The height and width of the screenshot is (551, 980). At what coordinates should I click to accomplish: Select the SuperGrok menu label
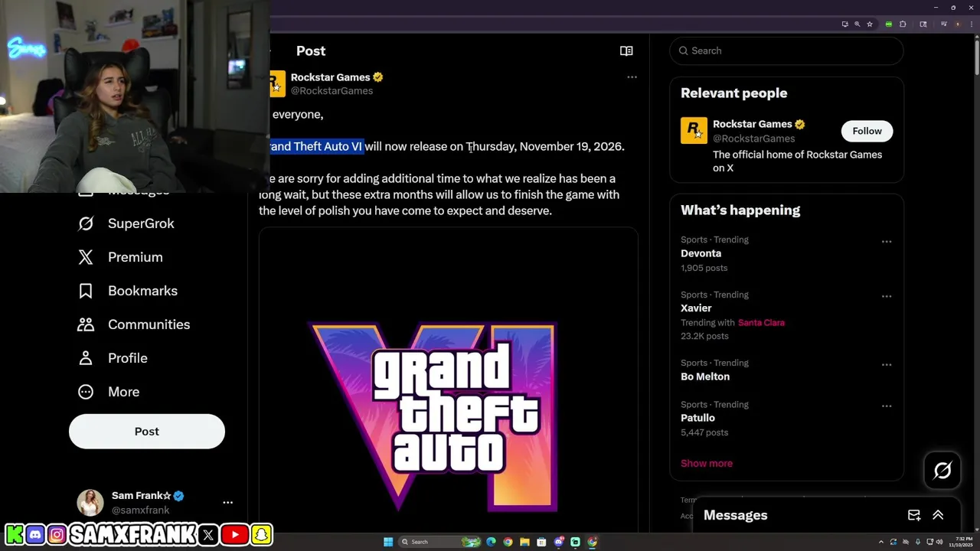141,223
